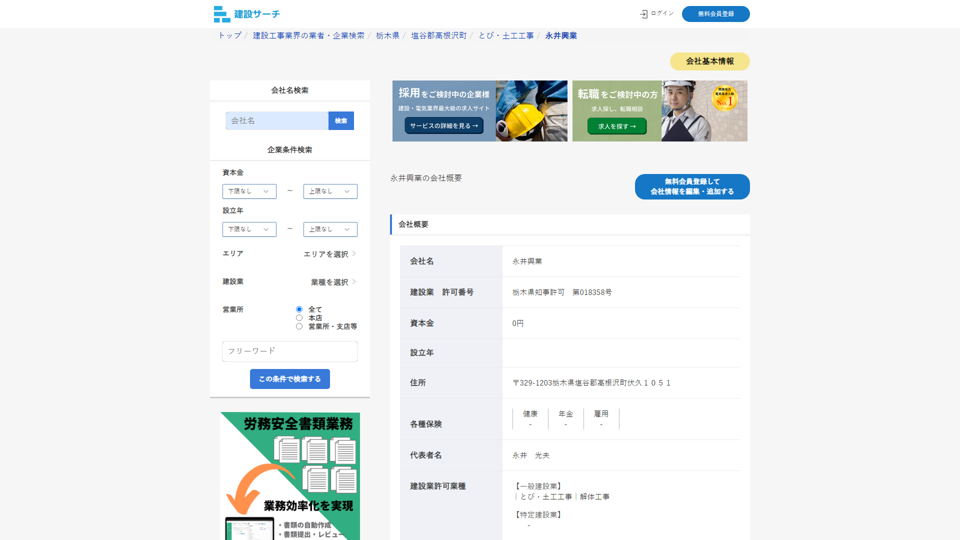Click the フリーワード text field

(x=289, y=351)
